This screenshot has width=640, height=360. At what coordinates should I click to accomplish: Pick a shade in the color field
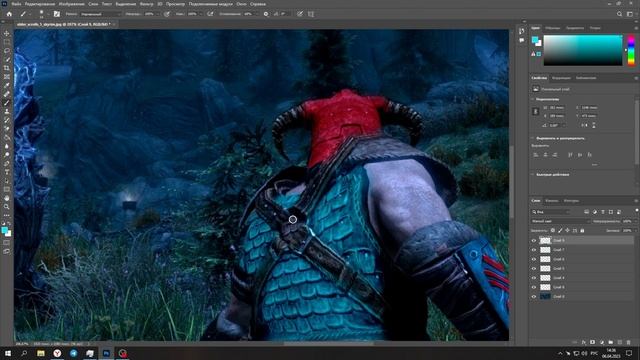click(583, 50)
